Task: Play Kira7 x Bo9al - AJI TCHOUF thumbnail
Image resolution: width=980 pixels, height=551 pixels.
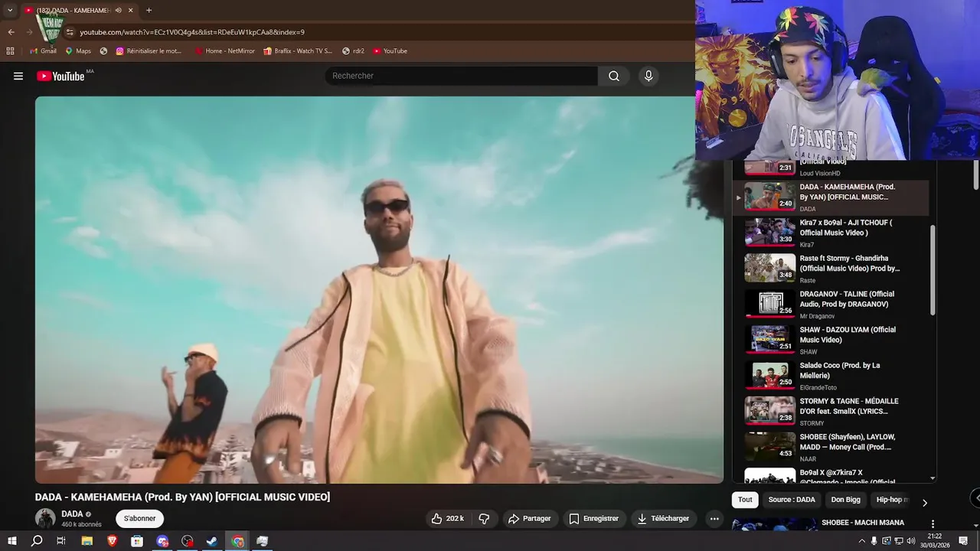Action: 769,233
